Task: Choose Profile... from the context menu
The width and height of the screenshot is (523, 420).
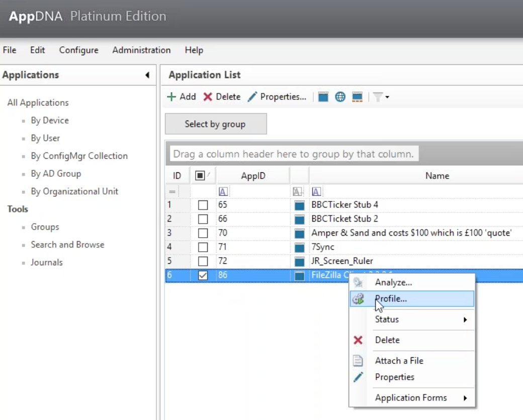Action: [x=391, y=298]
